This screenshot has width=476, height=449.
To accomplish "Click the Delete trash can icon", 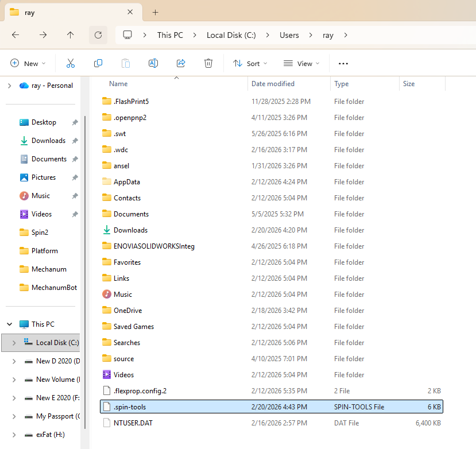I will 208,63.
